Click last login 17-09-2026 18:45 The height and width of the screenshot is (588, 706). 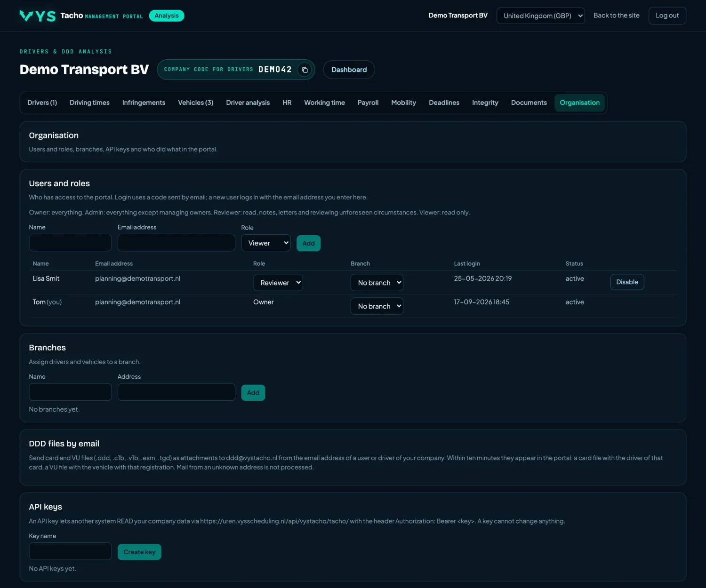tap(481, 302)
